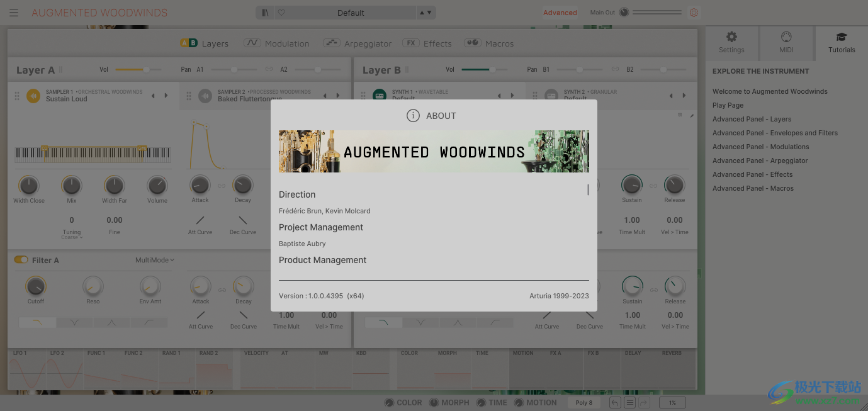Click Play Page under Explore the Instrument
This screenshot has width=868, height=411.
coord(727,105)
